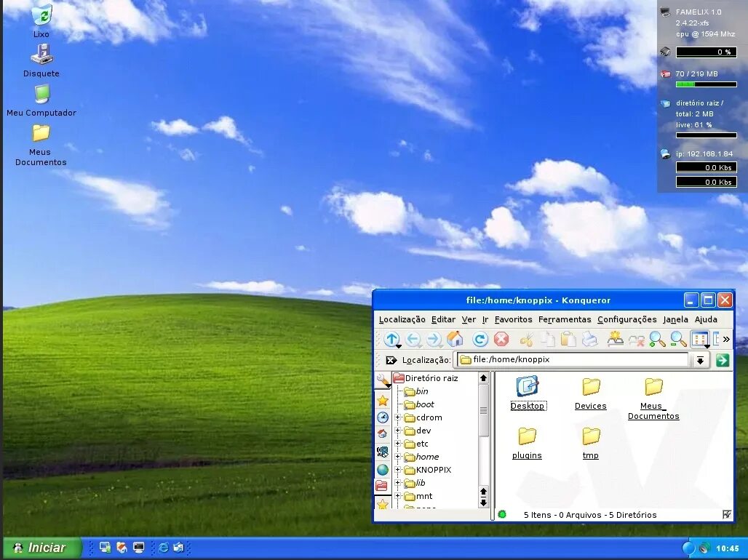The height and width of the screenshot is (560, 748).
Task: Toggle the status bar link-view checkbox
Action: [726, 515]
